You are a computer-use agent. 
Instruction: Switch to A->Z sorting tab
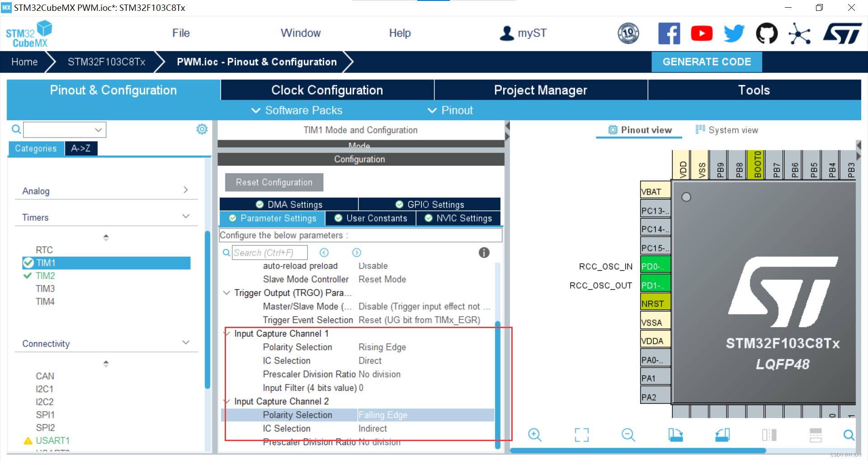[x=80, y=148]
